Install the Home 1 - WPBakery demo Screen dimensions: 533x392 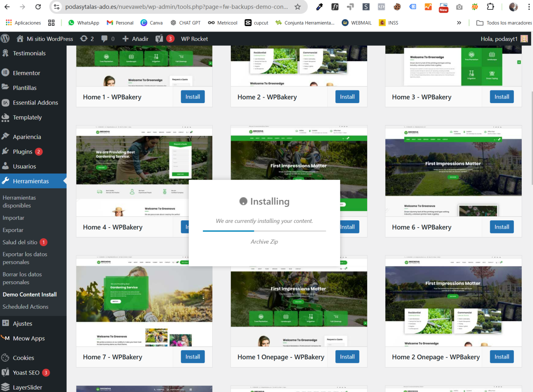click(x=193, y=97)
